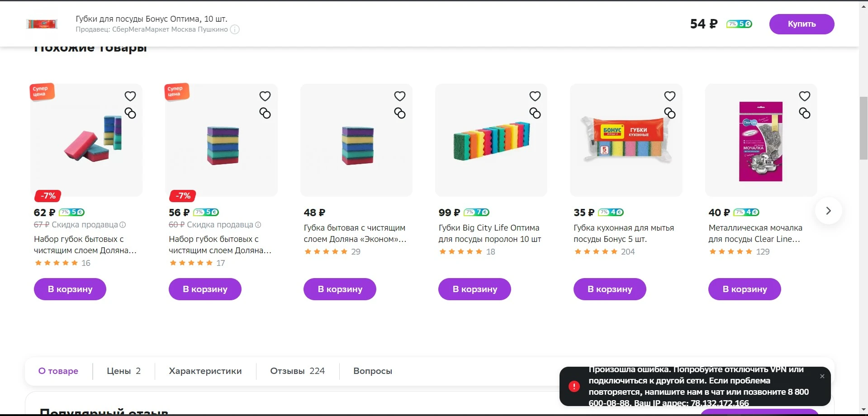Image resolution: width=868 pixels, height=416 pixels.
Task: Click the bonus badge beside 62 ₽
Action: [x=72, y=213]
